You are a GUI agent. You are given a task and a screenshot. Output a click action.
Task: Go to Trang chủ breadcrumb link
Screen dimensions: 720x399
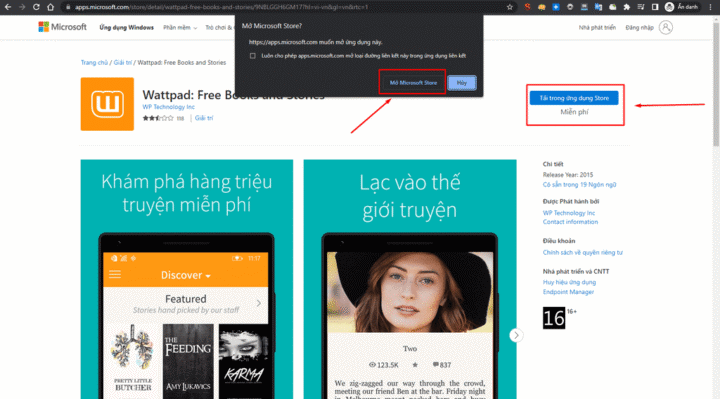coord(94,62)
